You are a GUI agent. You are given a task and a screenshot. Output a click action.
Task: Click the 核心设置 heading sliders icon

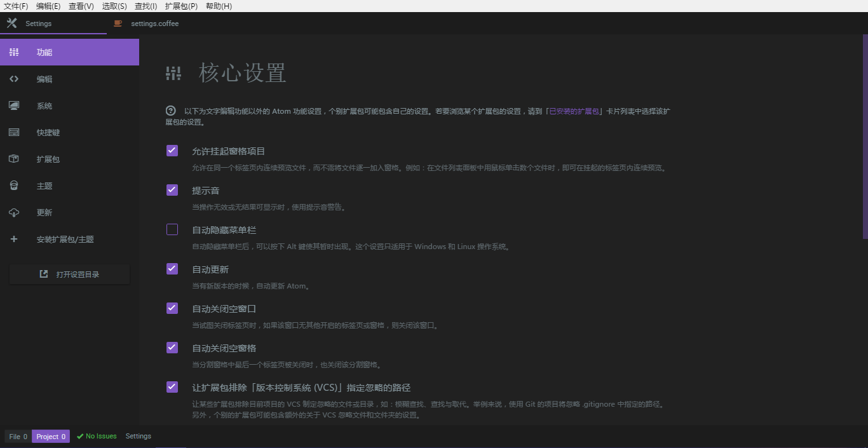click(x=173, y=73)
